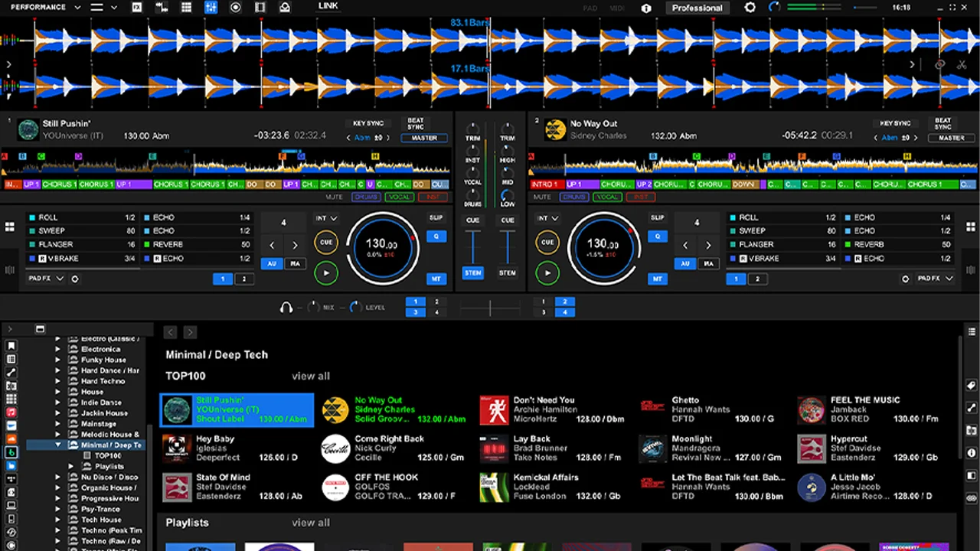Open the Beatport icon in the sidebar
This screenshot has height=551, width=980.
click(11, 452)
